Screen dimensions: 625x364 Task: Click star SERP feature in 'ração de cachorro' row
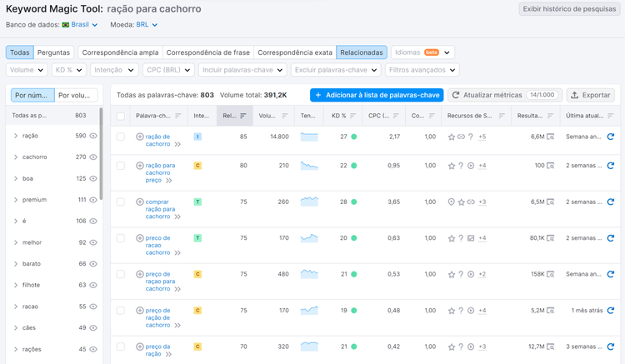[451, 137]
